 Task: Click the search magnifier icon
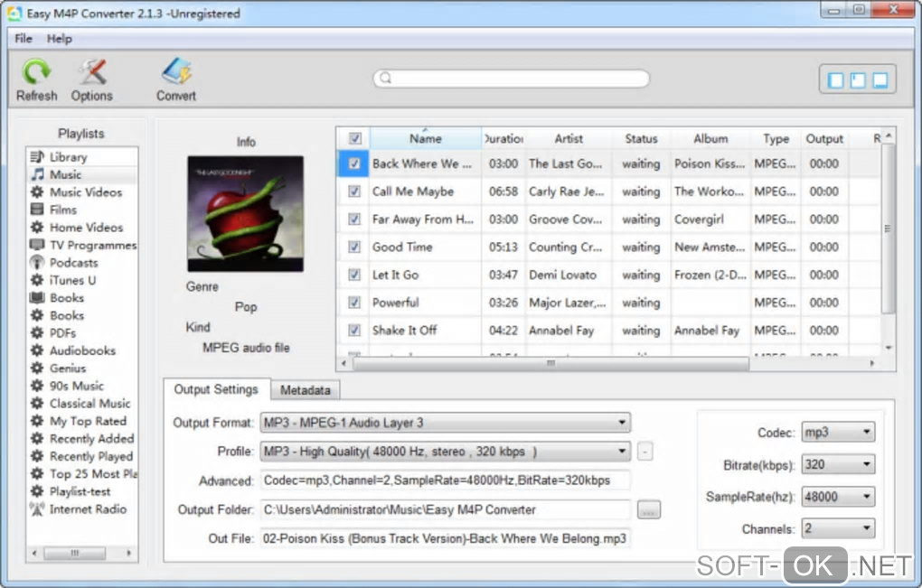click(386, 78)
